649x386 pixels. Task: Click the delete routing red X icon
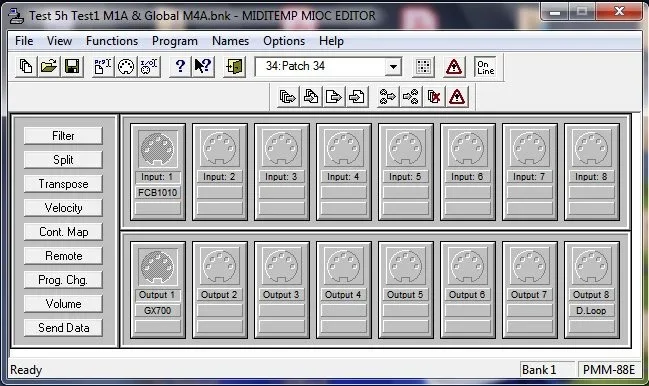click(x=434, y=97)
